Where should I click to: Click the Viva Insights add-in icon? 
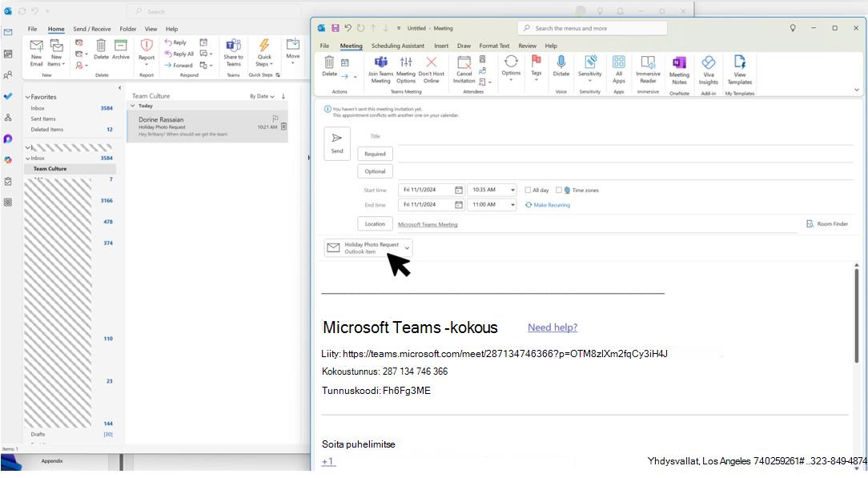[x=709, y=70]
